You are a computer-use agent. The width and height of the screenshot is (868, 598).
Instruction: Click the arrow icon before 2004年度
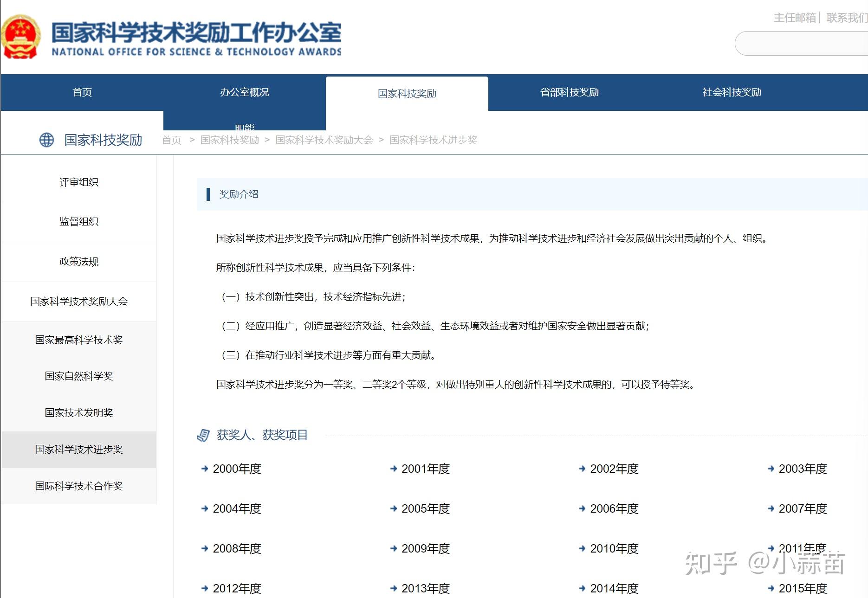(x=204, y=508)
